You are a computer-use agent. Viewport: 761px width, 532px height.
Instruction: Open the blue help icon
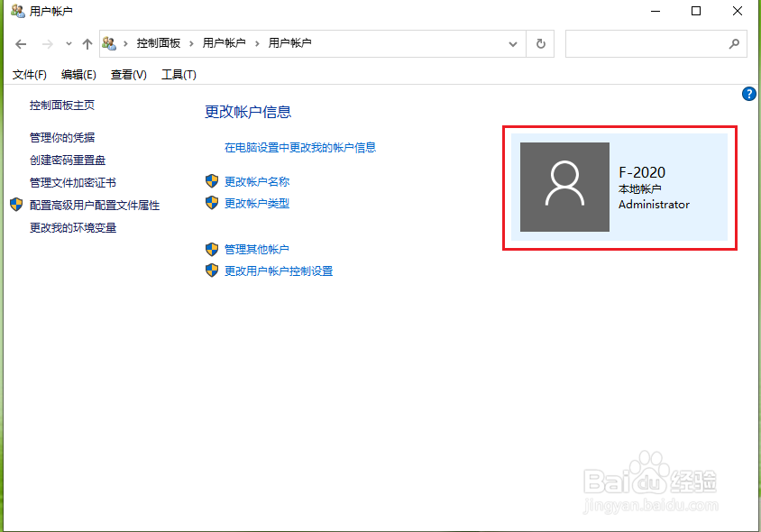pyautogui.click(x=749, y=94)
